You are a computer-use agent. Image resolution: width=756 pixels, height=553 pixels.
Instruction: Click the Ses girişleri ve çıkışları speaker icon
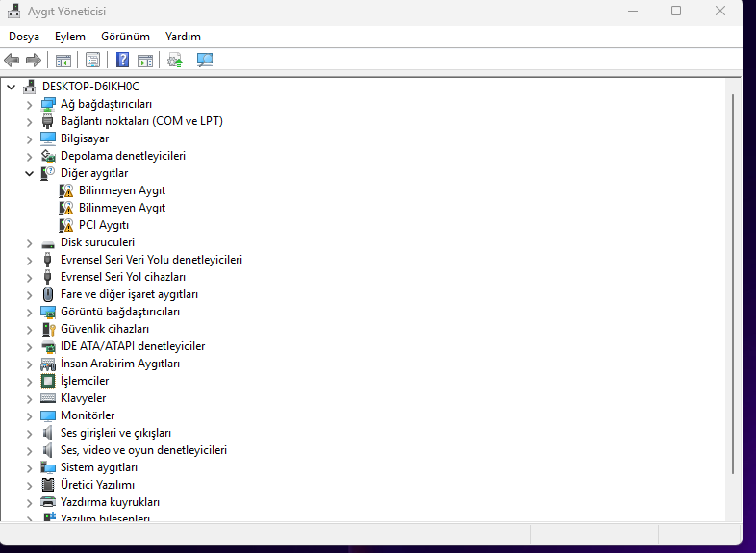(47, 433)
